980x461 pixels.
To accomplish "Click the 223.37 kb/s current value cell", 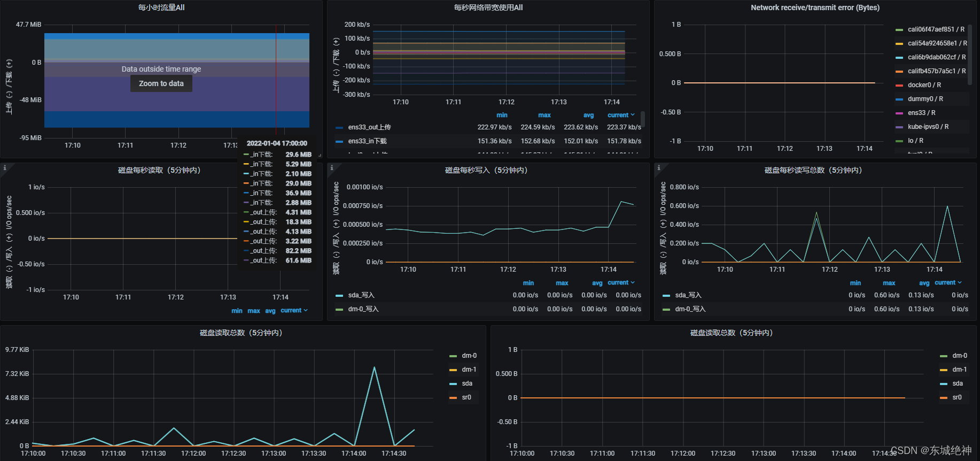I will coord(624,127).
